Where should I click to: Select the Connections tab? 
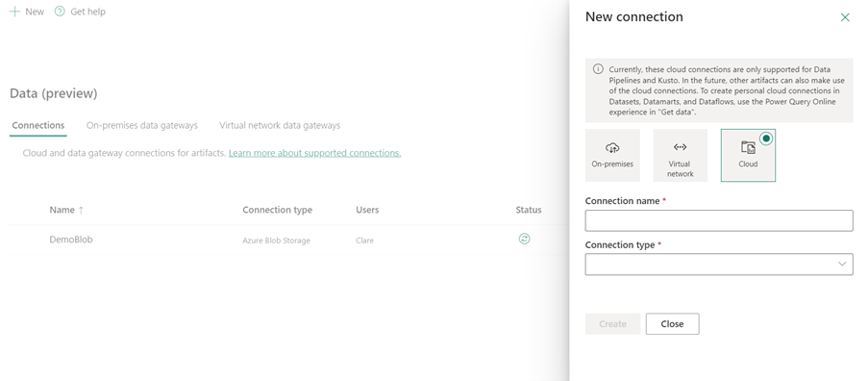point(38,126)
